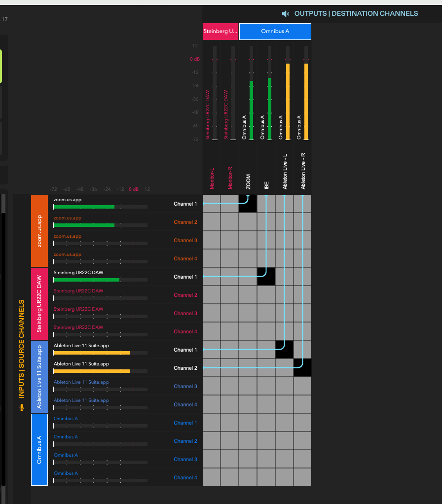Select the zoom.us.app orange source device block
This screenshot has width=442, height=504.
click(x=39, y=231)
